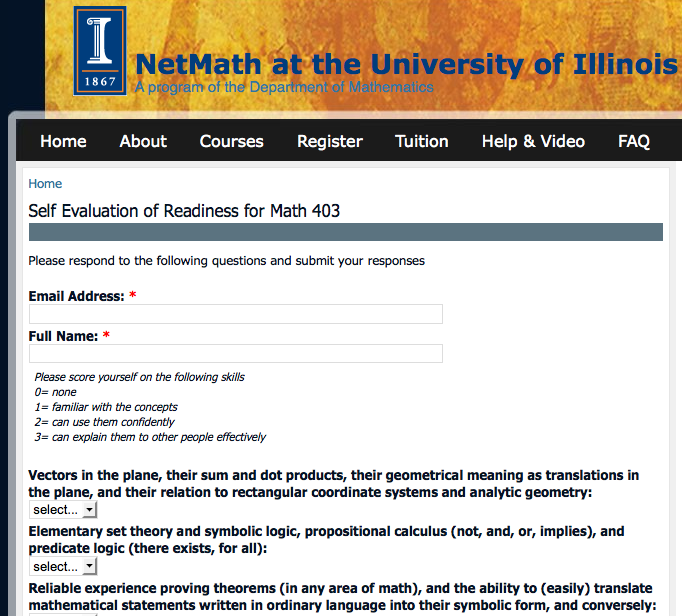Click the Home breadcrumb link above the heading
The width and height of the screenshot is (682, 616).
(45, 184)
